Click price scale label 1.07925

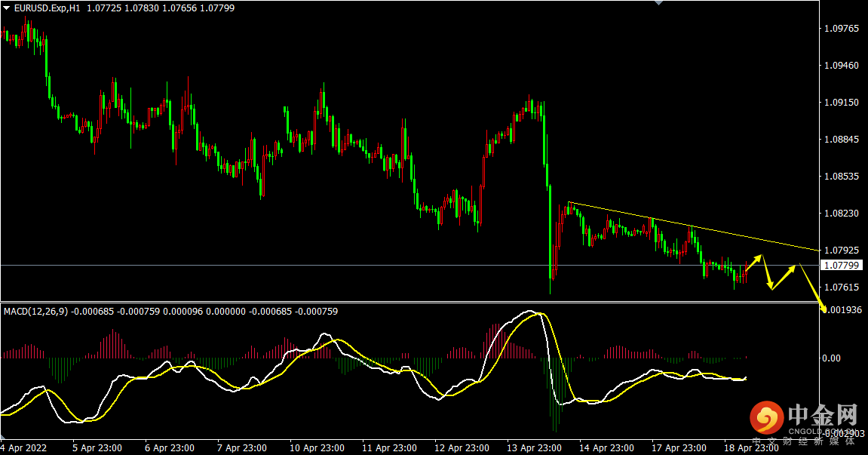click(842, 251)
